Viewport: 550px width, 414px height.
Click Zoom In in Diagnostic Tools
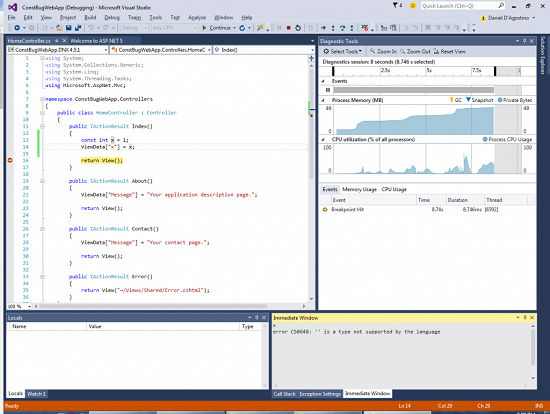coord(383,51)
